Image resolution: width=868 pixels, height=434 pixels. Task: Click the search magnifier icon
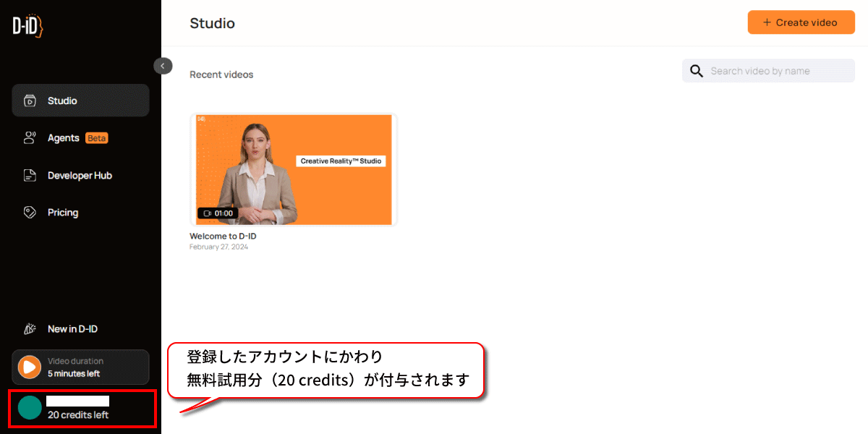point(697,71)
